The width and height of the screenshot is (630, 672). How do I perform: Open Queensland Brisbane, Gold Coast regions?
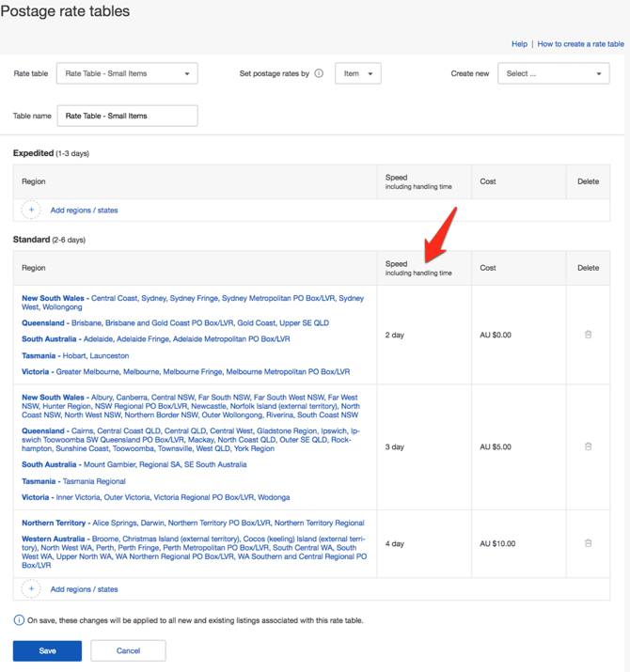tap(176, 322)
